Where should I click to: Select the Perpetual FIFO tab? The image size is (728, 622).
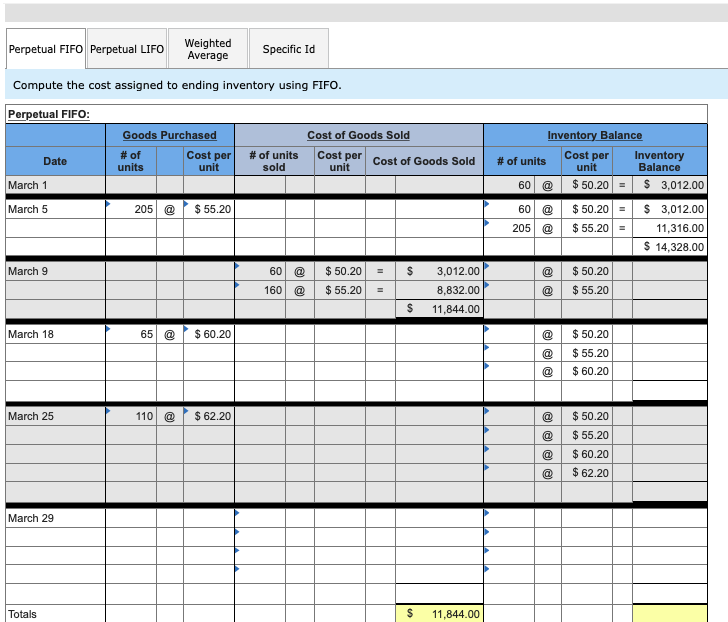tap(46, 49)
